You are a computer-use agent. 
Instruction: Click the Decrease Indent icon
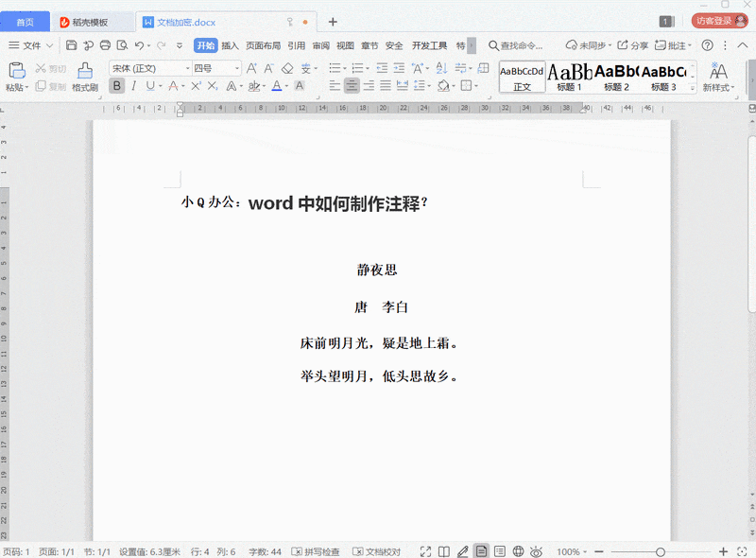pos(382,68)
